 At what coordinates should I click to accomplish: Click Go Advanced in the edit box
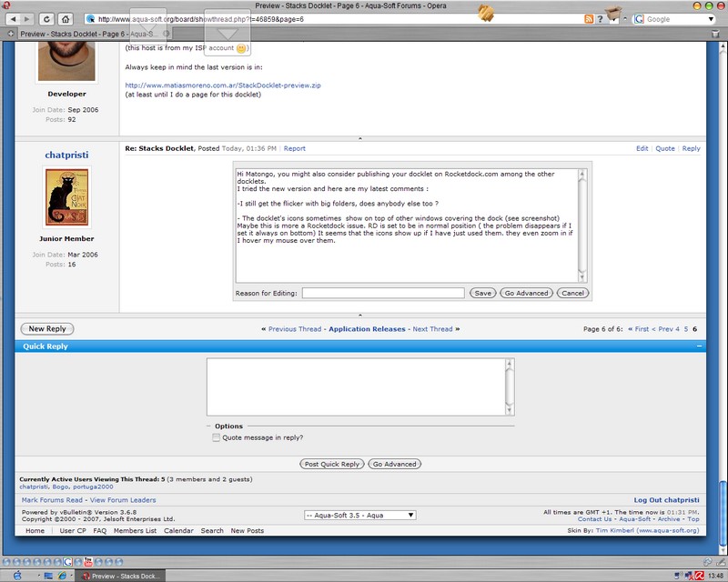pyautogui.click(x=527, y=294)
